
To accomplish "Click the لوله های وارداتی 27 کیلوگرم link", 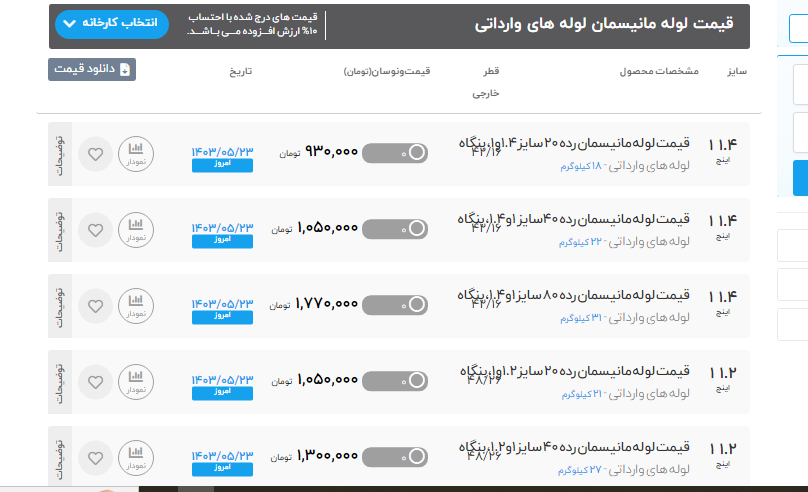I will tap(624, 470).
